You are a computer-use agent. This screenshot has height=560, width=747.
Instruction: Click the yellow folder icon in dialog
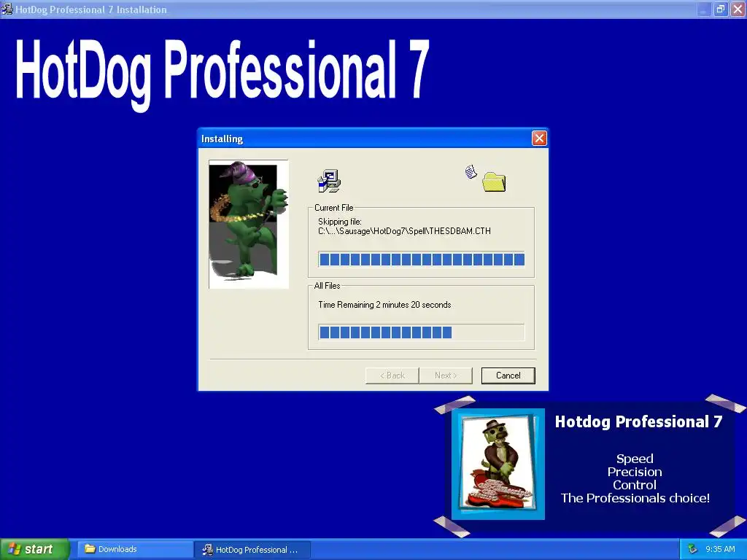click(x=494, y=182)
